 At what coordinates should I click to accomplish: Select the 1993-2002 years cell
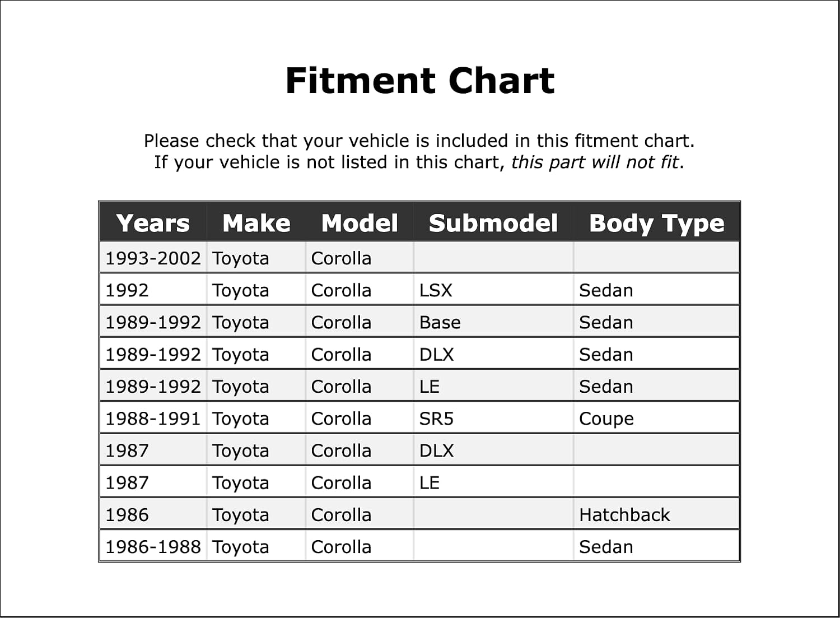(153, 258)
